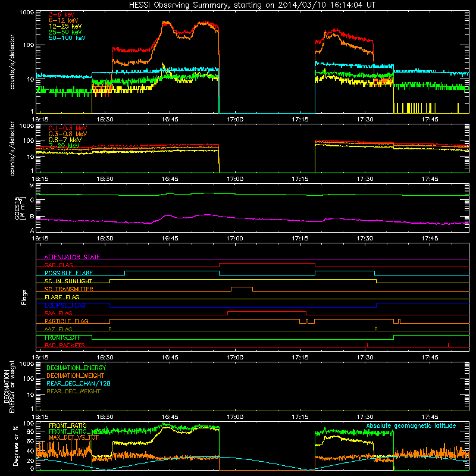Select the 12-25 keV legend label
The image size is (476, 476).
click(65, 26)
